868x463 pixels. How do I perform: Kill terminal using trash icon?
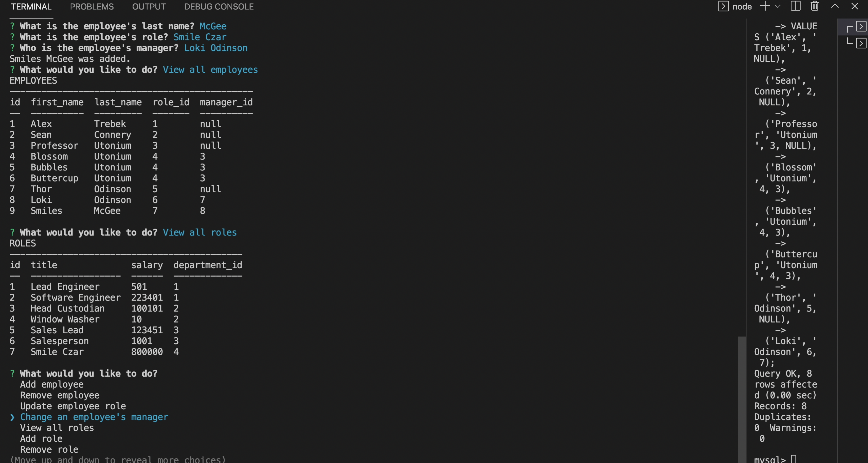[x=815, y=6]
